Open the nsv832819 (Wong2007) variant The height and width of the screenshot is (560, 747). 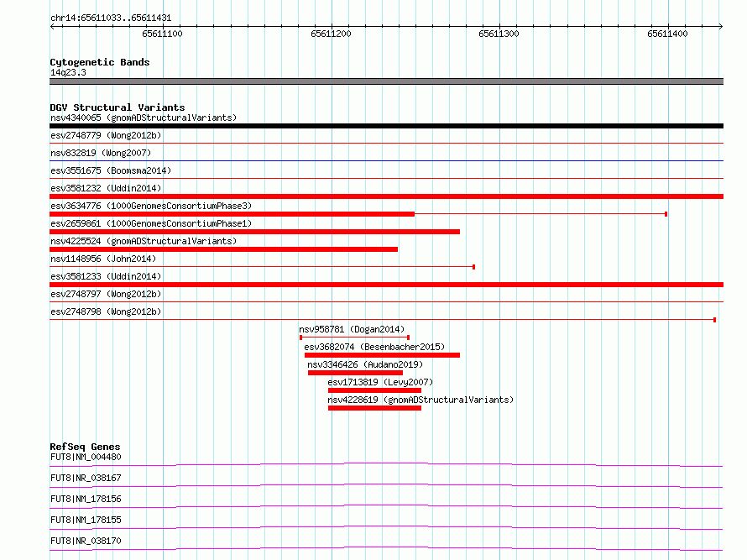click(x=101, y=153)
